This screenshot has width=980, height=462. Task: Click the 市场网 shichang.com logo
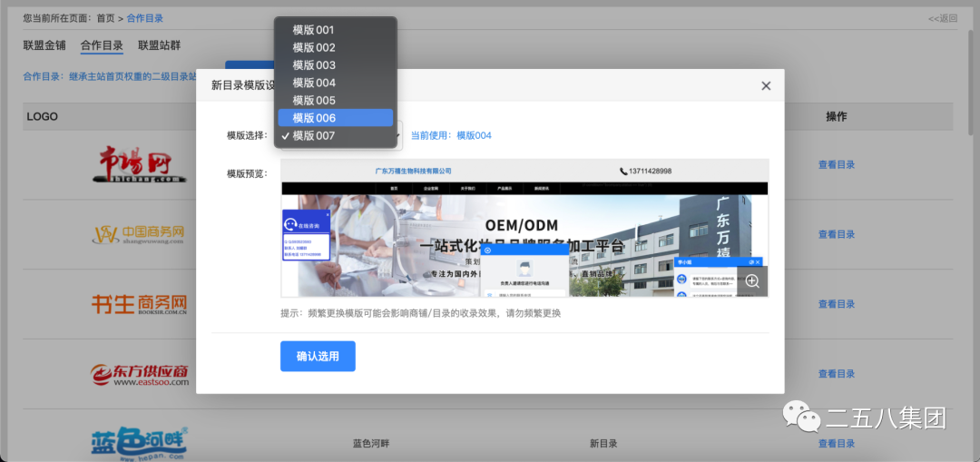click(x=140, y=165)
